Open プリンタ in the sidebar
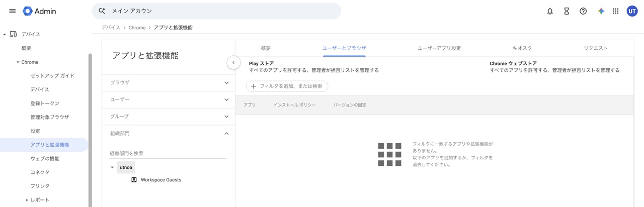Screen dimensions: 644x207 click(40, 186)
